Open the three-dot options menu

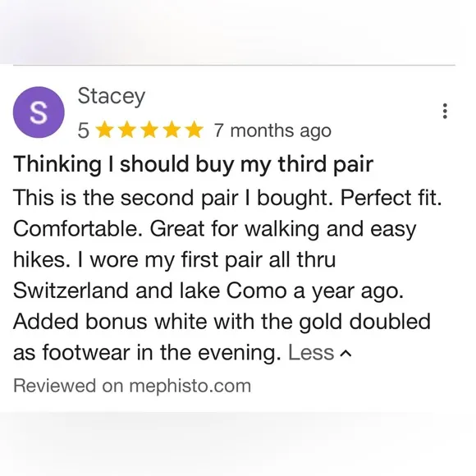(445, 111)
